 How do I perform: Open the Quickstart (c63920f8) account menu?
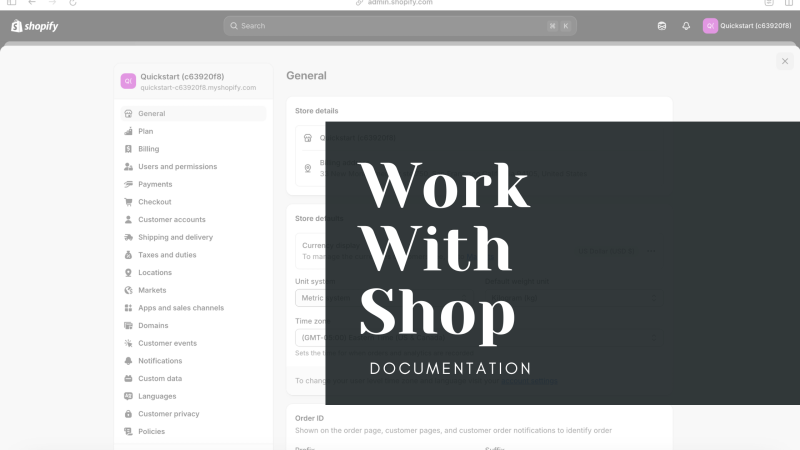point(747,26)
